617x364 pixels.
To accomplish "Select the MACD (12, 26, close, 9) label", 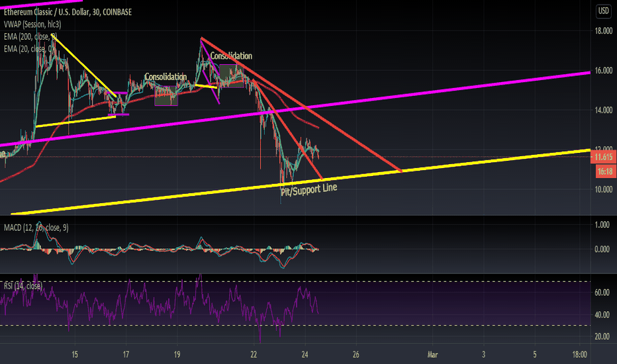I will (36, 228).
